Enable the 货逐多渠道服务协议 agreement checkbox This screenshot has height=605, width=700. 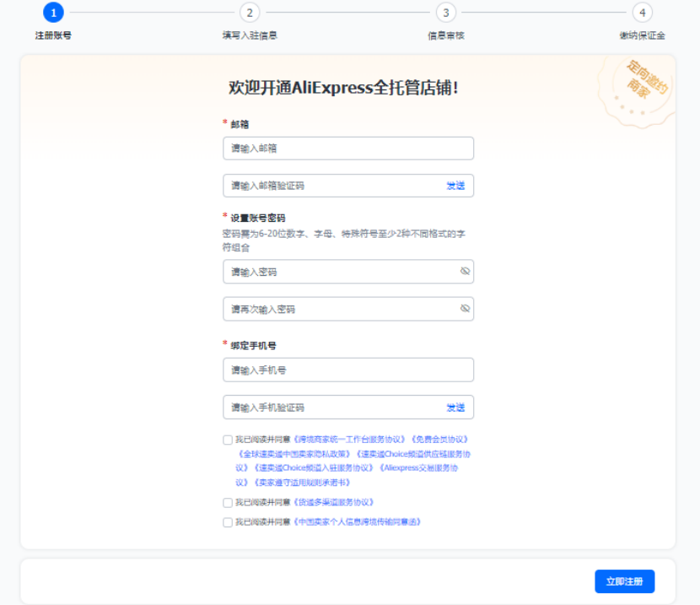(x=226, y=502)
